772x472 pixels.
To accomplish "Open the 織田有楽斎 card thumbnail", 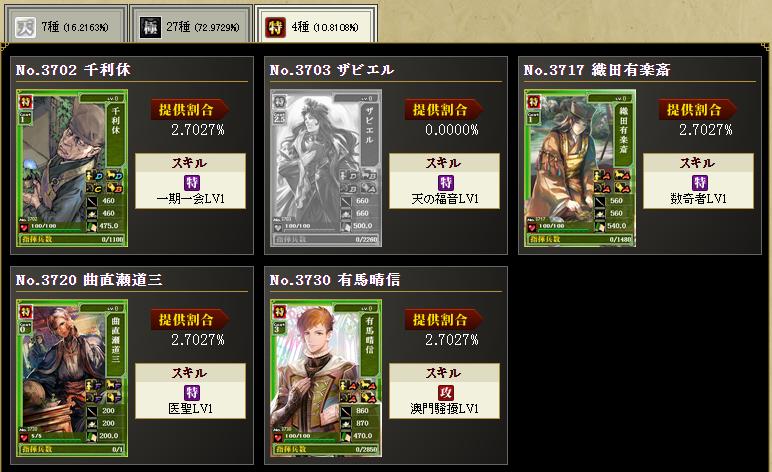I will [580, 168].
